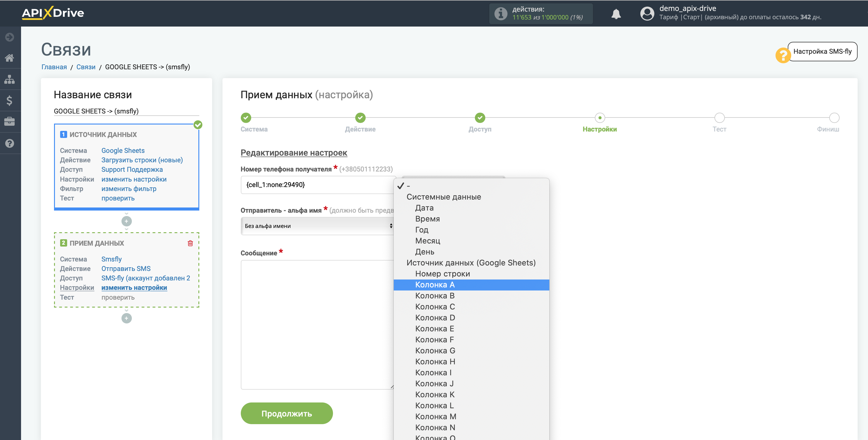Click the Тест step circle
This screenshot has height=440, width=868.
[x=720, y=118]
